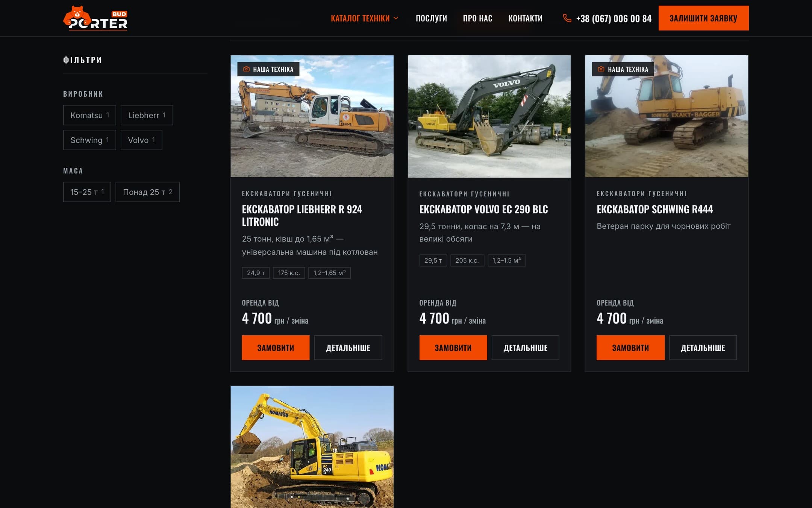Toggle the Komatsu manufacturer filter
This screenshot has height=508, width=812.
(x=89, y=115)
